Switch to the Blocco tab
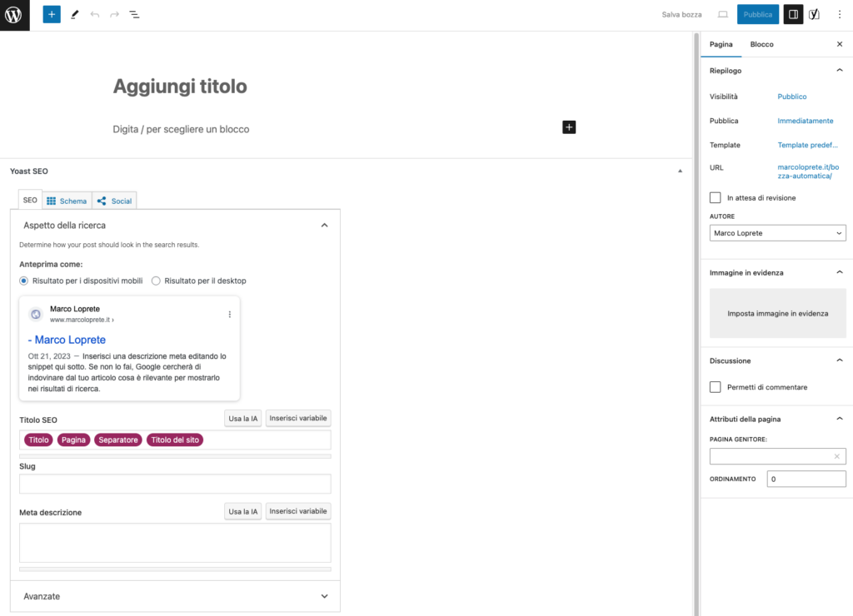853x616 pixels. 761,44
